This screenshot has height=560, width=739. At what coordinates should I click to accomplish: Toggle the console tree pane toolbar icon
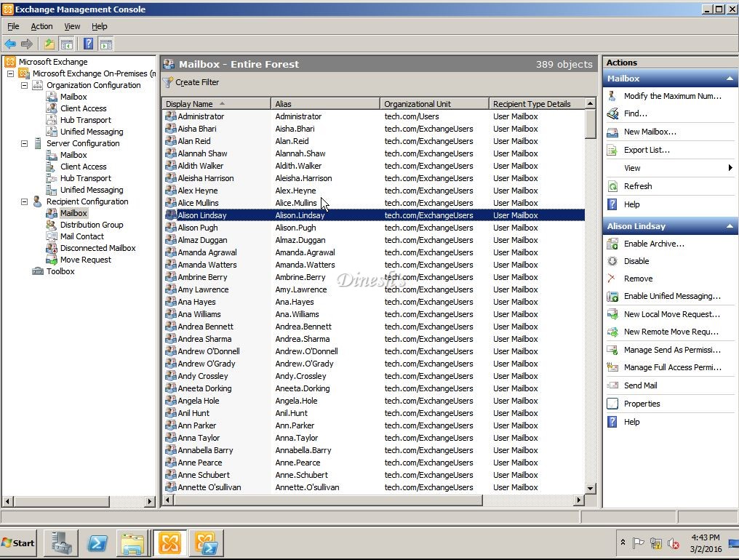tap(67, 44)
